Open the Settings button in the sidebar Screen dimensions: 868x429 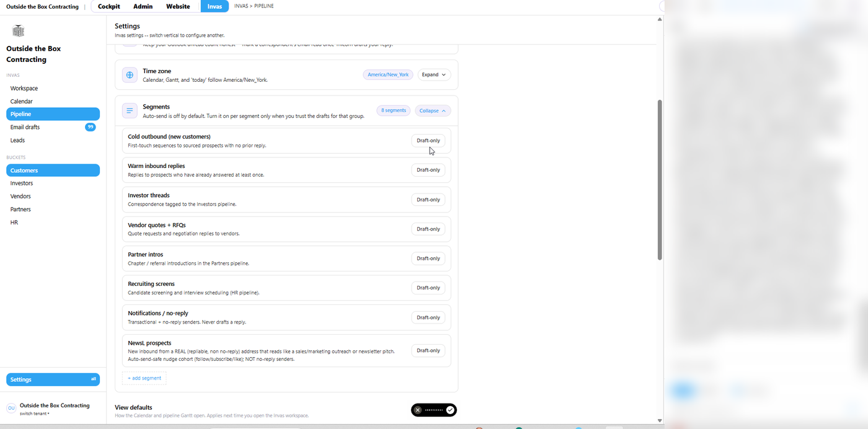pyautogui.click(x=53, y=379)
